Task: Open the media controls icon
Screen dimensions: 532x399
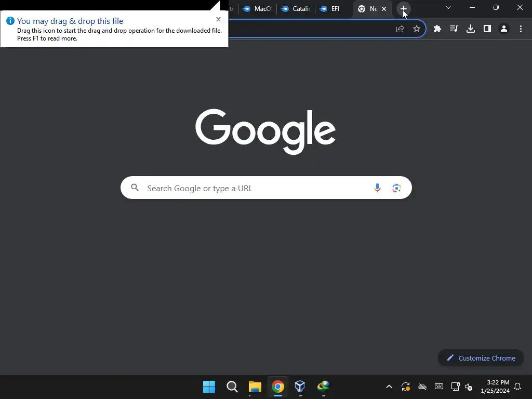Action: (454, 29)
